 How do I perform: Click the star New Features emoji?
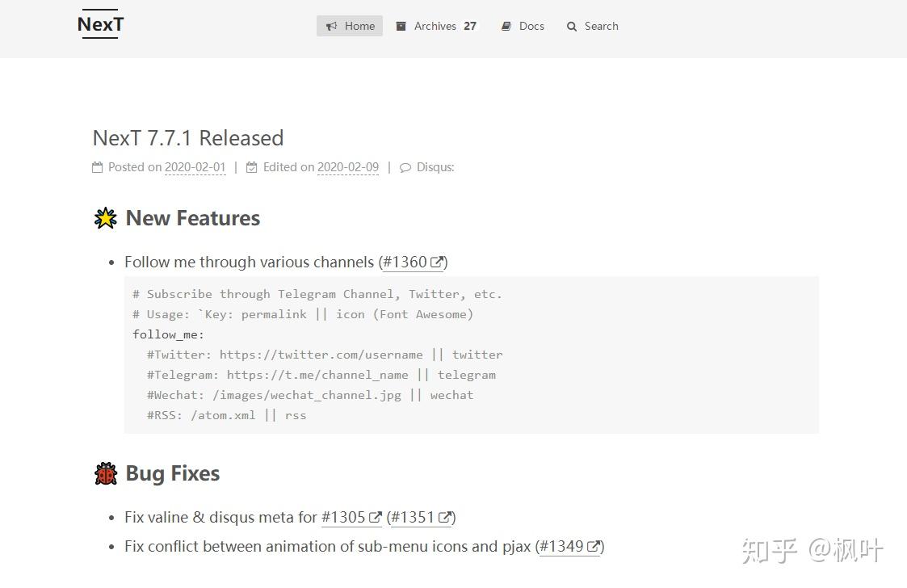[106, 218]
